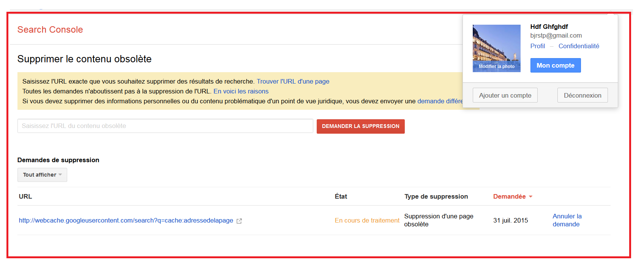Click Ajouter un compte button
Image resolution: width=644 pixels, height=278 pixels.
click(505, 95)
